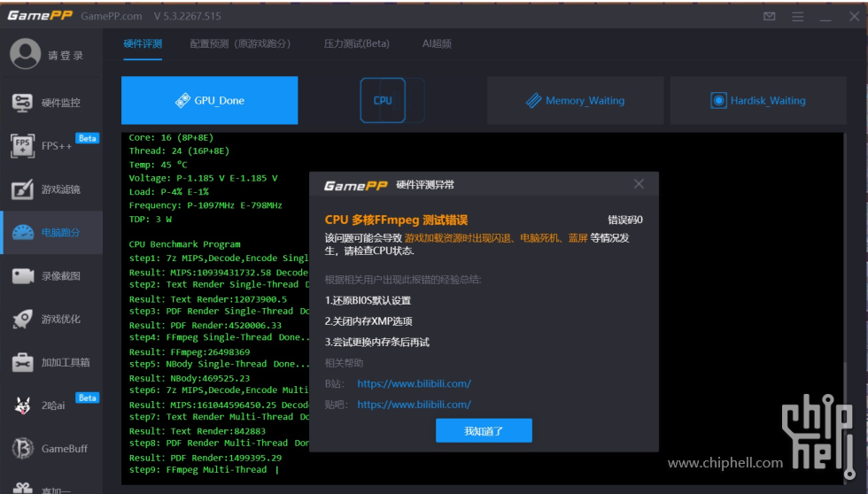Click 'Frequency: P-1097MHz E-798MHz' line
The width and height of the screenshot is (868, 494).
(x=205, y=205)
